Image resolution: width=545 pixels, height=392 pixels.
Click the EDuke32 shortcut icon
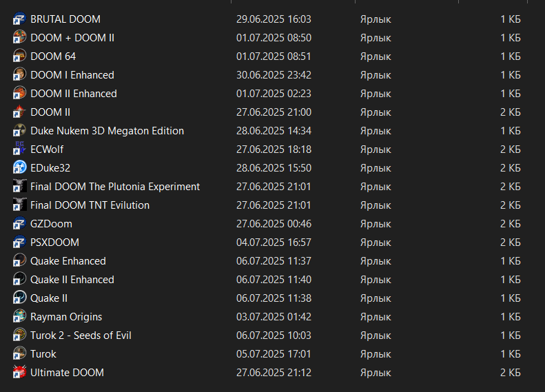point(19,167)
